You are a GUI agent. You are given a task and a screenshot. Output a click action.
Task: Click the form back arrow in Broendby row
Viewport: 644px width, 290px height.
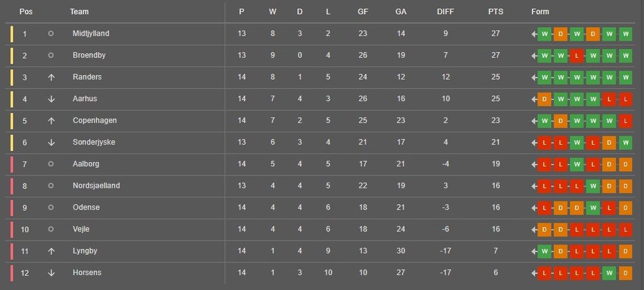click(x=534, y=55)
